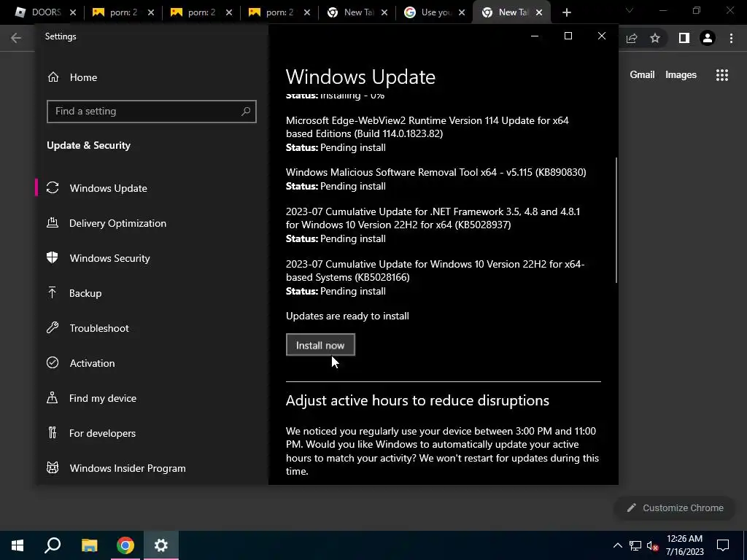Click 'Update & Security' section heading

click(x=88, y=145)
